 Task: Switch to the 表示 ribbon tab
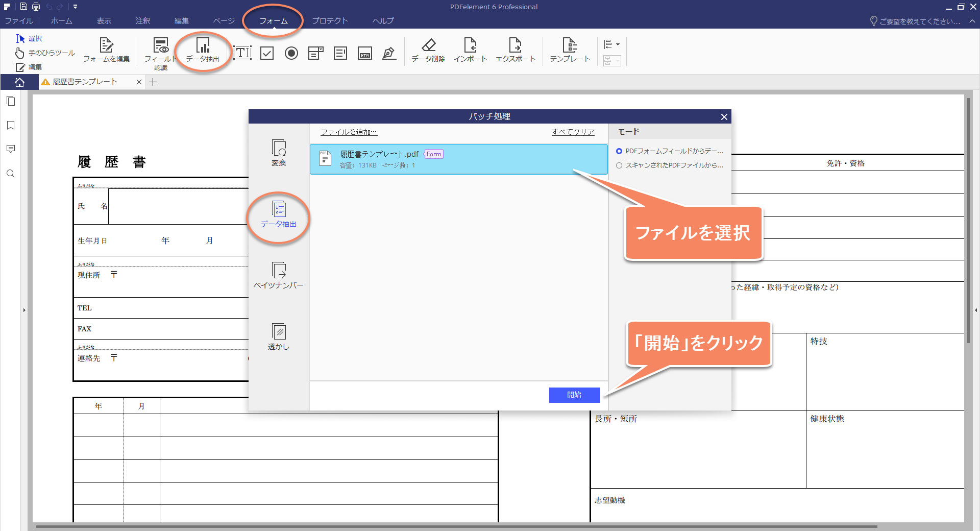[104, 21]
